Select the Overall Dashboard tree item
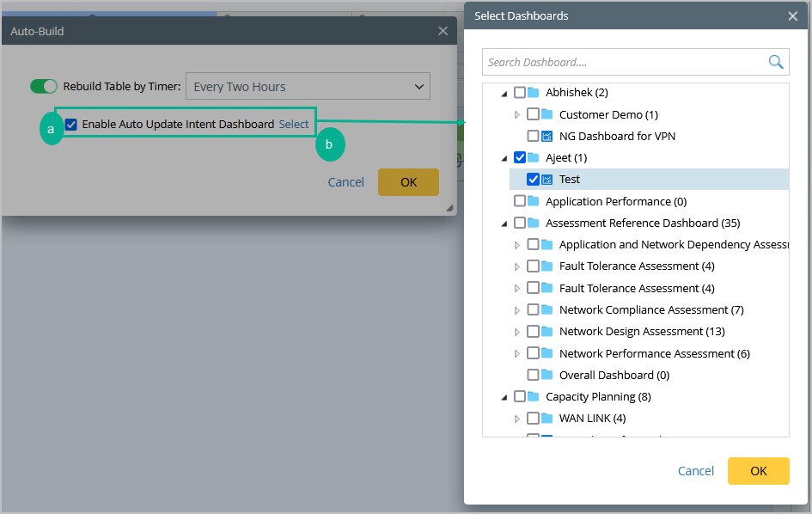 614,375
